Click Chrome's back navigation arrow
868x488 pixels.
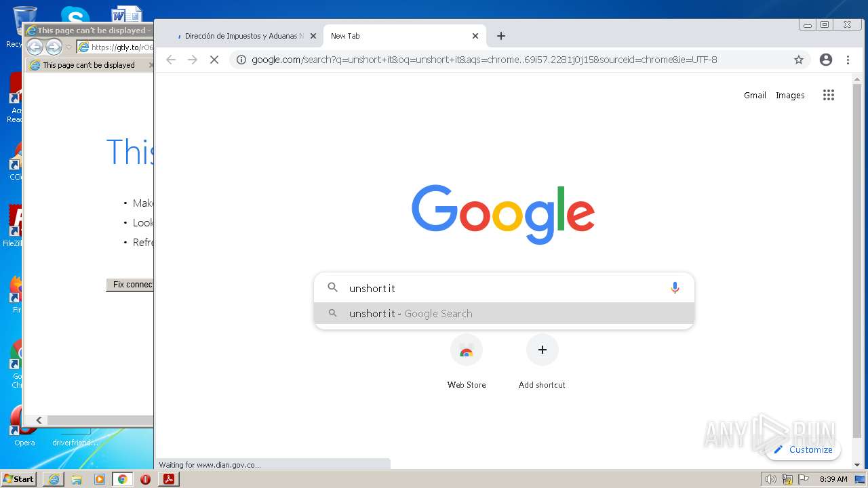[x=171, y=60]
